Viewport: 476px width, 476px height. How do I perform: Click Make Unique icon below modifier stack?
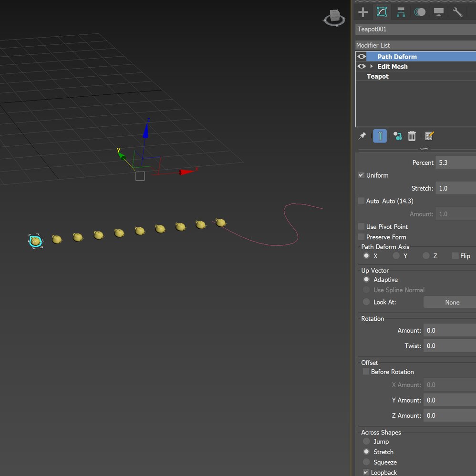point(398,136)
